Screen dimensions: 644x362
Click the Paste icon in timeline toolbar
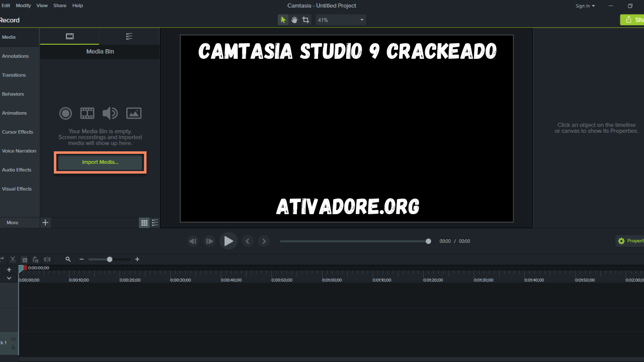point(35,259)
